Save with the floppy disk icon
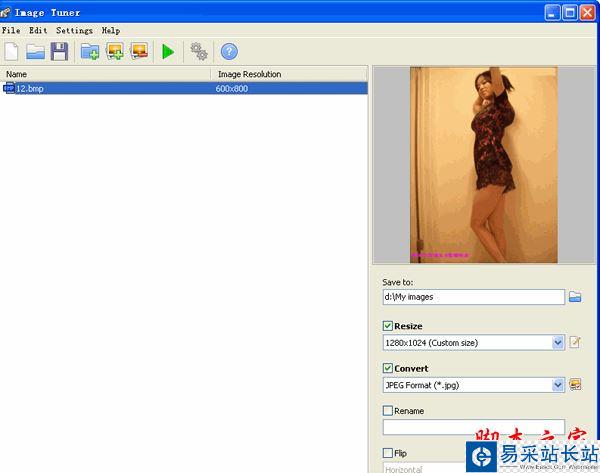Screen dimensions: 600x473 [59, 51]
